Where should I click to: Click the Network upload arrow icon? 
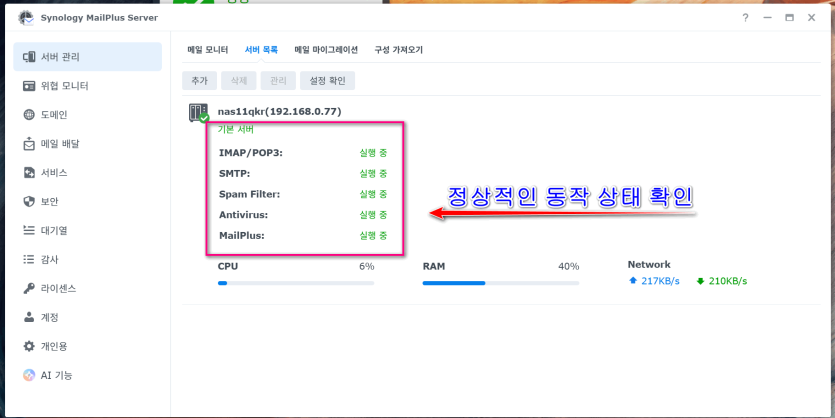(x=633, y=281)
